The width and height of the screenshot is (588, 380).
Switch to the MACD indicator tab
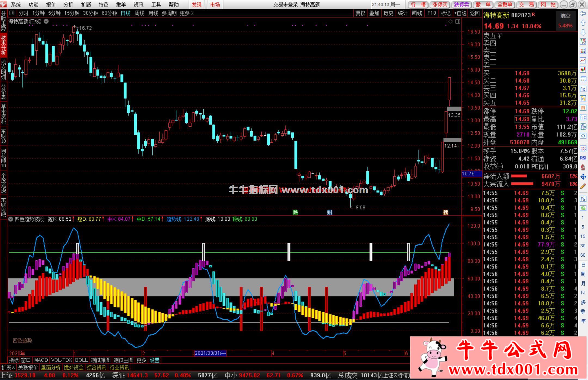tap(41, 360)
